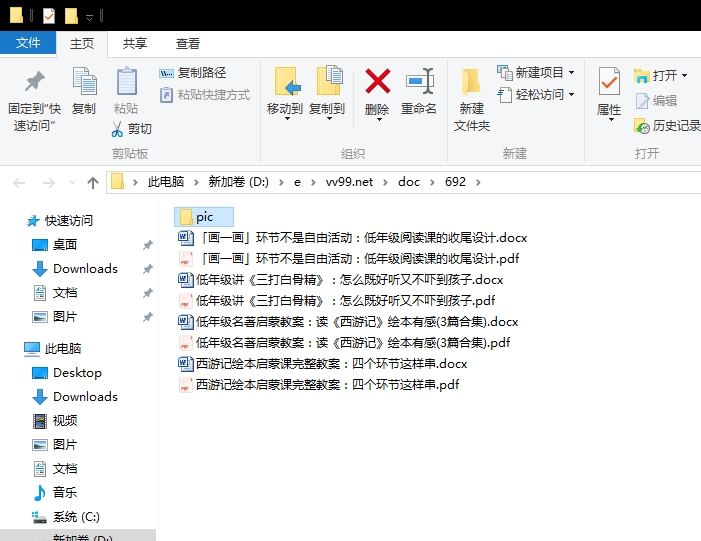Click Edit in the open group
701x541 pixels.
[x=656, y=101]
